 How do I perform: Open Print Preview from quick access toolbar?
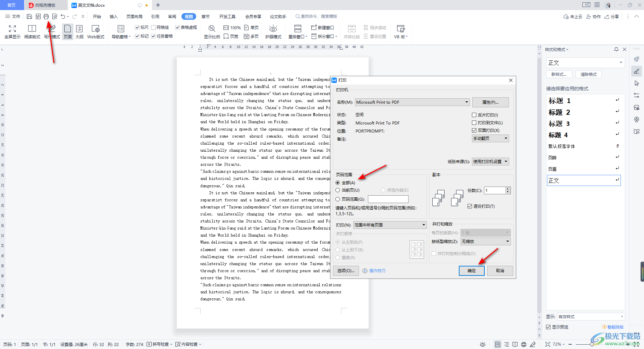[54, 16]
